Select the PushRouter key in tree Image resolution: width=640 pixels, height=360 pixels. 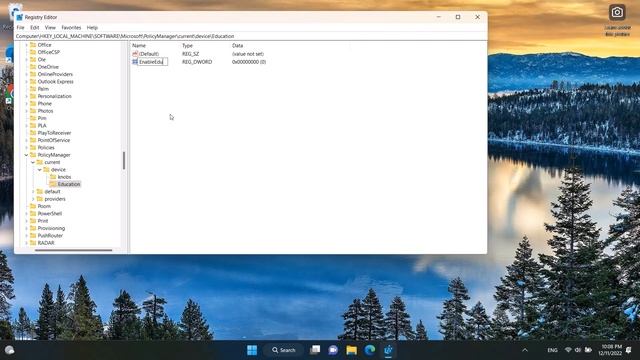tap(50, 236)
